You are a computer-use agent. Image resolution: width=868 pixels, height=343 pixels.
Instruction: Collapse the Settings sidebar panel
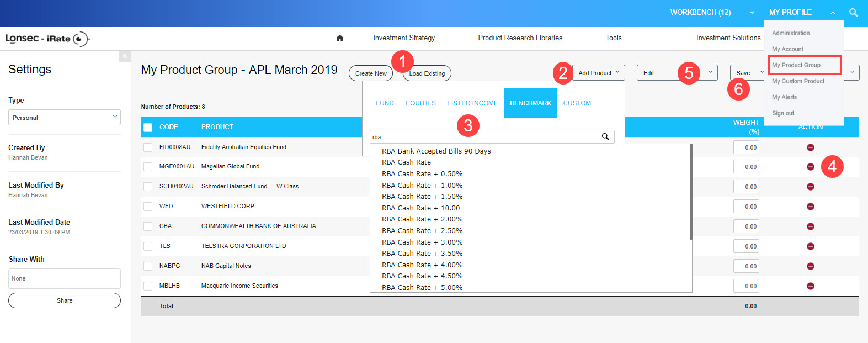(x=125, y=56)
